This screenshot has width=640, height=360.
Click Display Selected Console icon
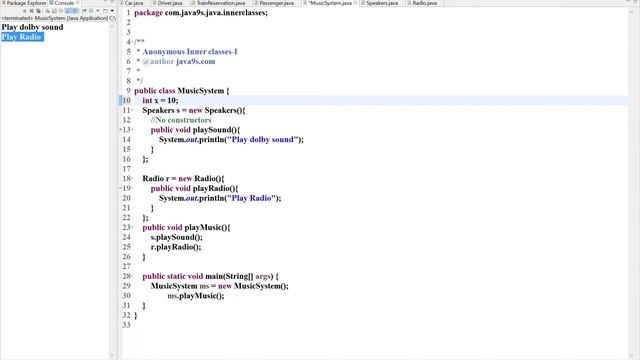pyautogui.click(x=91, y=11)
